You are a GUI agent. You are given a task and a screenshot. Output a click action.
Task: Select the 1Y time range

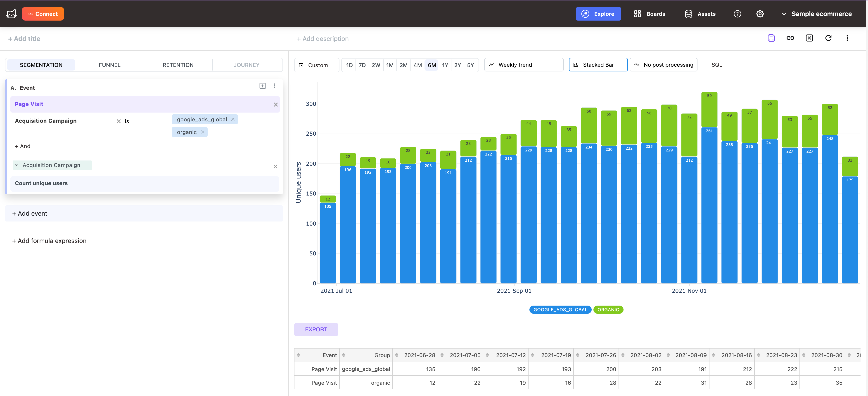(x=445, y=65)
